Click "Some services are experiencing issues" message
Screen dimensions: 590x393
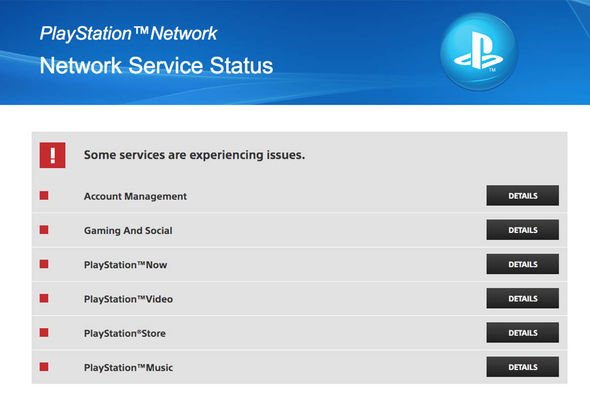click(x=194, y=155)
